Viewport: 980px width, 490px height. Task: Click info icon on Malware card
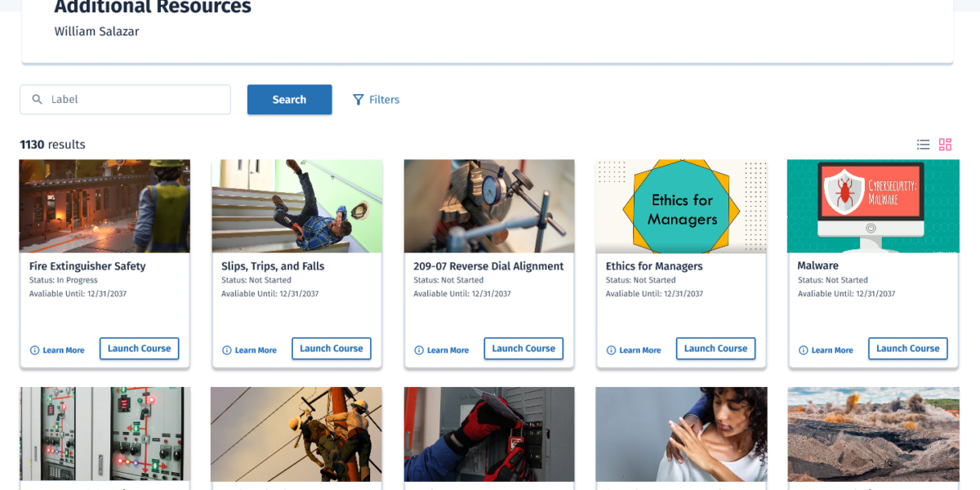[x=803, y=350]
